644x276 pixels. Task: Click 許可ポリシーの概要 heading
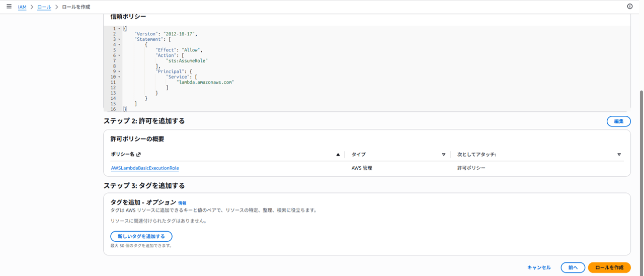(137, 139)
